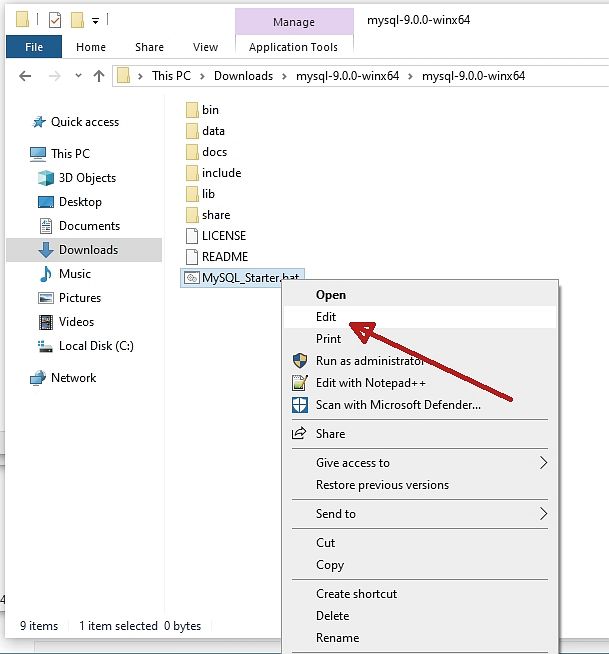
Task: Choose Rename from the context menu
Action: pyautogui.click(x=420, y=638)
